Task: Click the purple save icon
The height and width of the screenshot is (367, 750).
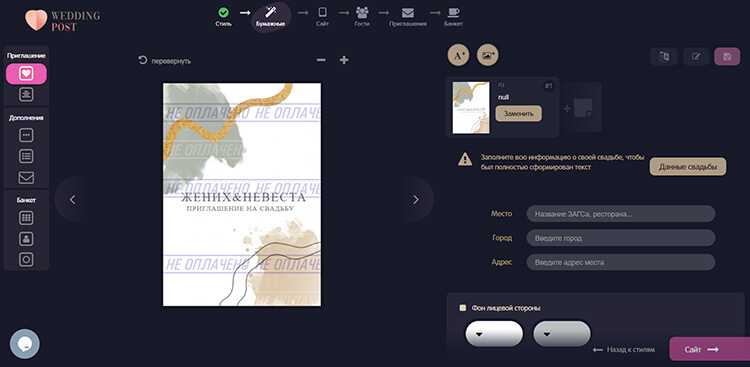Action: (727, 56)
